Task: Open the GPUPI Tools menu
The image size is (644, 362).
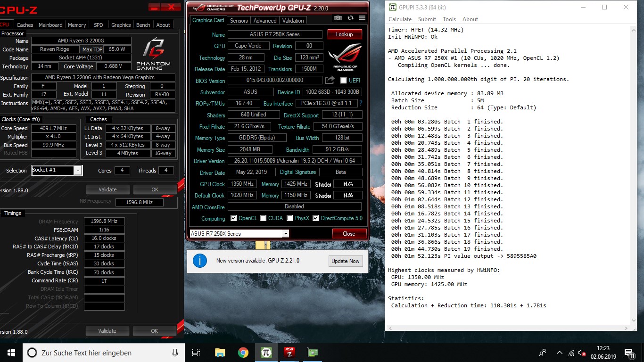Action: tap(449, 19)
